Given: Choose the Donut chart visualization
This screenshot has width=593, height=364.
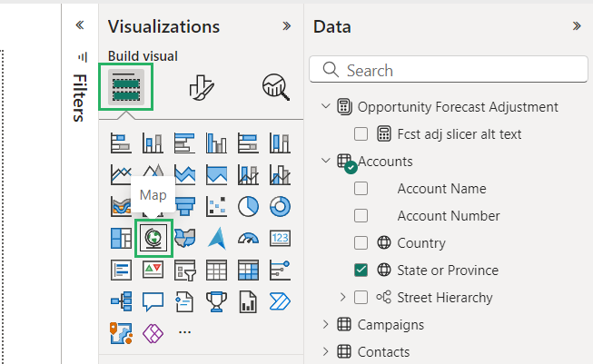Looking at the screenshot, I should pos(280,206).
